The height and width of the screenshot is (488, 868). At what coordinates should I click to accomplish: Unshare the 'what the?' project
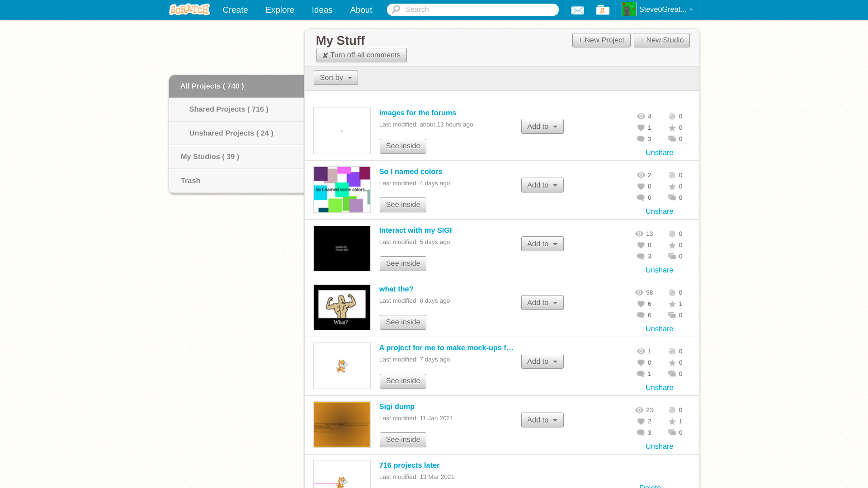tap(659, 329)
